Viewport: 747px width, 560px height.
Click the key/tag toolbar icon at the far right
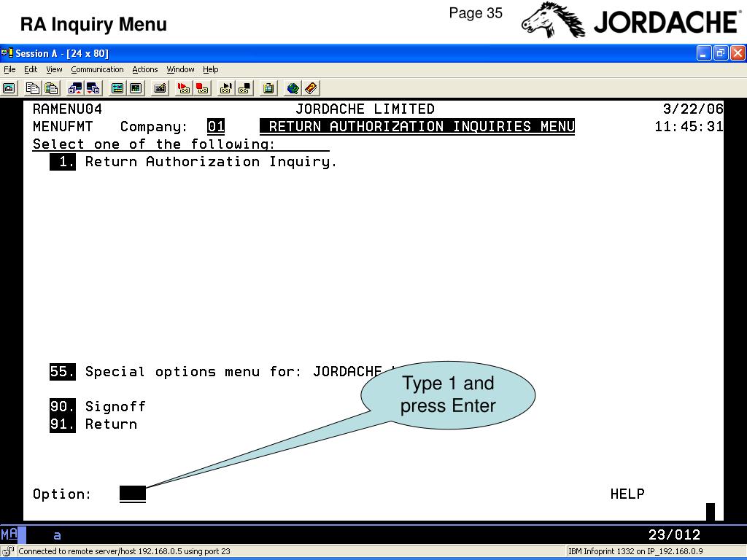pyautogui.click(x=311, y=88)
